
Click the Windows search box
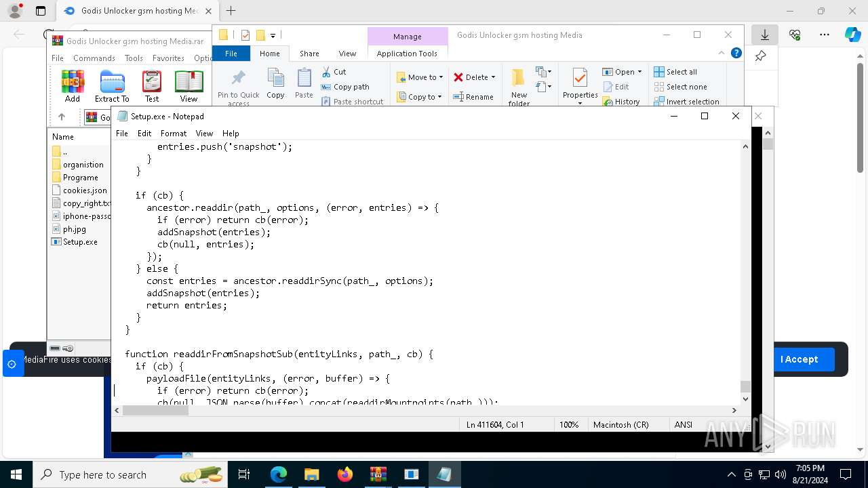(129, 474)
